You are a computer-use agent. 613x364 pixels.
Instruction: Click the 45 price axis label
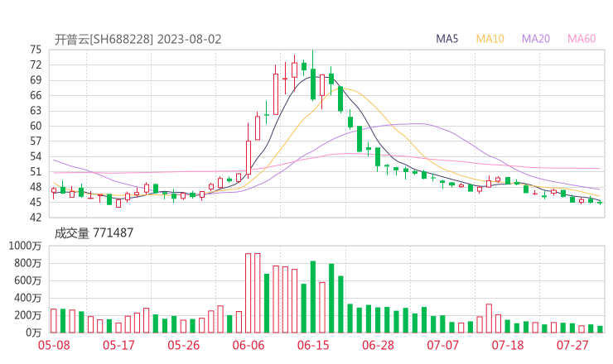(x=36, y=202)
